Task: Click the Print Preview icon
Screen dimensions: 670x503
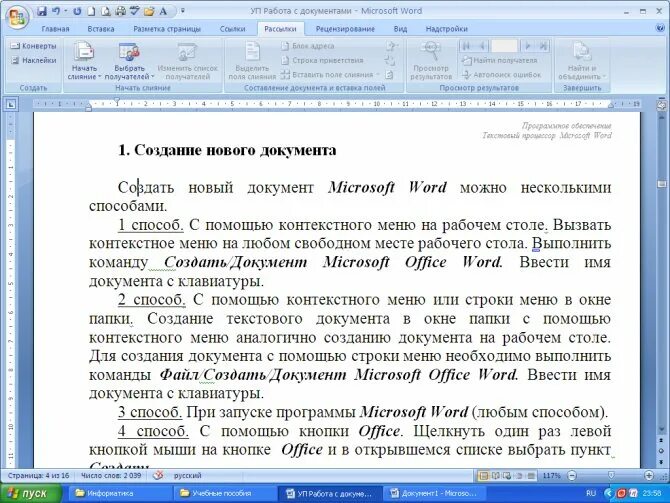Action: click(106, 11)
